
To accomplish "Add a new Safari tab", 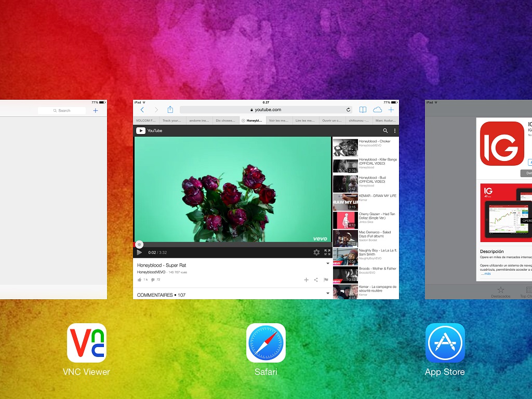I will point(391,110).
